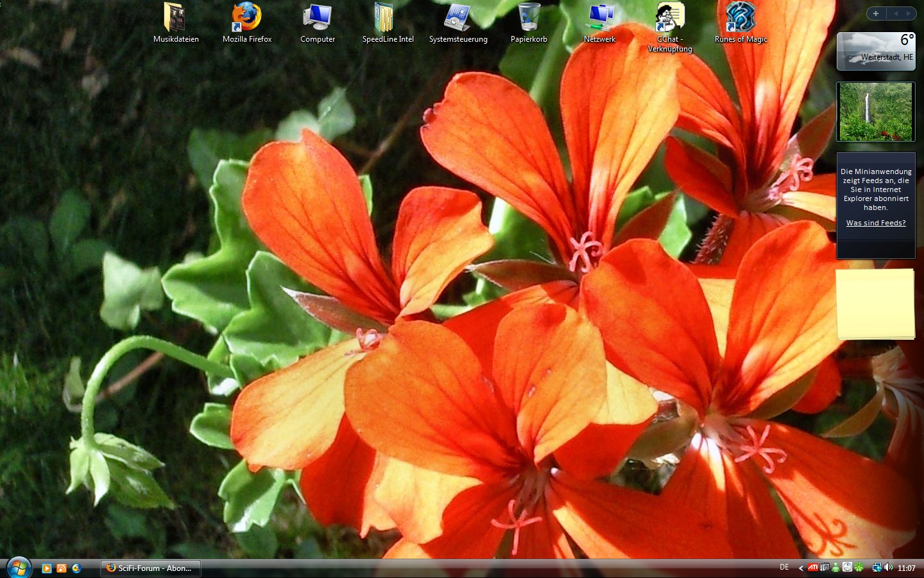Click the waterfall slideshow gadget picture
The image size is (924, 578).
pos(875,112)
